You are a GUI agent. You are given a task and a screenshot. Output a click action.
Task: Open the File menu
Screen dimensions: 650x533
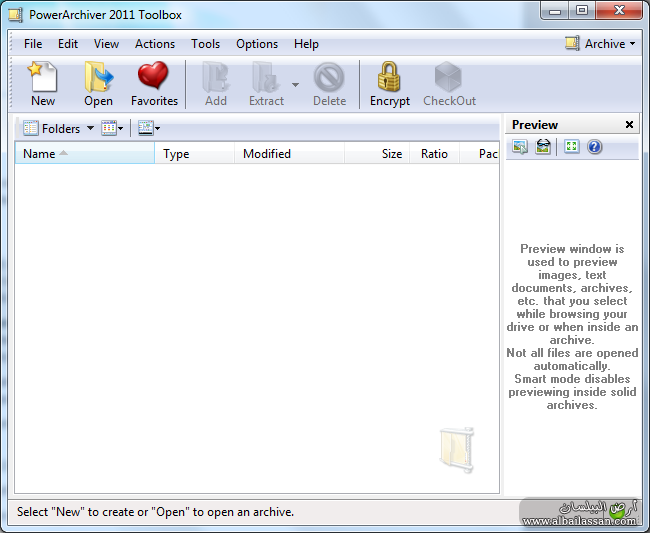point(33,44)
